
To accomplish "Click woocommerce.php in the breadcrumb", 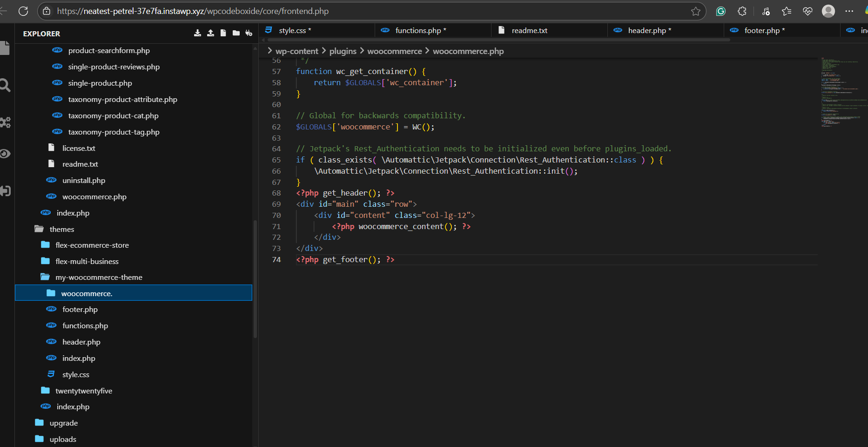I will pos(468,51).
